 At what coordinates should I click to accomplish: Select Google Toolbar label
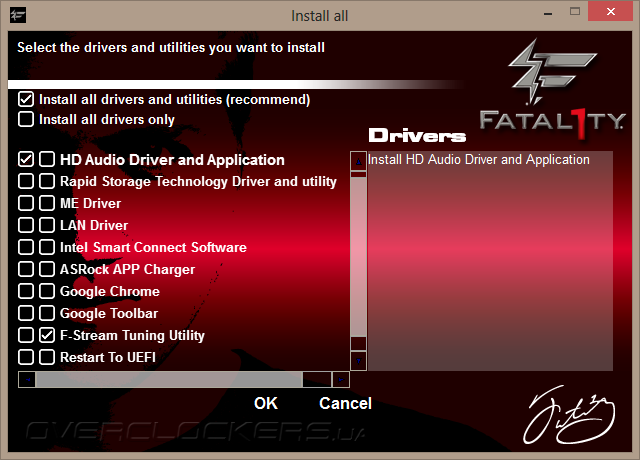109,313
